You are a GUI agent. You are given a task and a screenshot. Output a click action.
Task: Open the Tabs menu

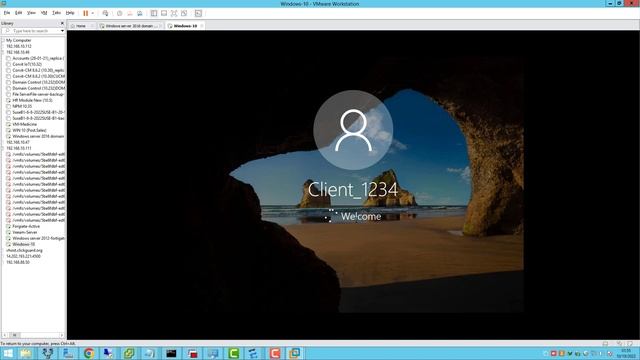[x=56, y=13]
